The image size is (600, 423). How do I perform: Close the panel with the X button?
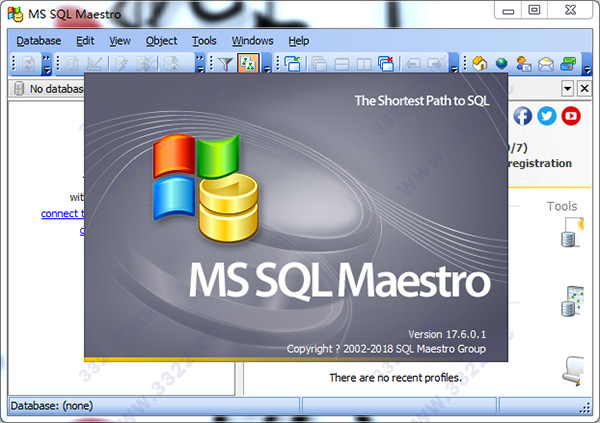pyautogui.click(x=584, y=88)
